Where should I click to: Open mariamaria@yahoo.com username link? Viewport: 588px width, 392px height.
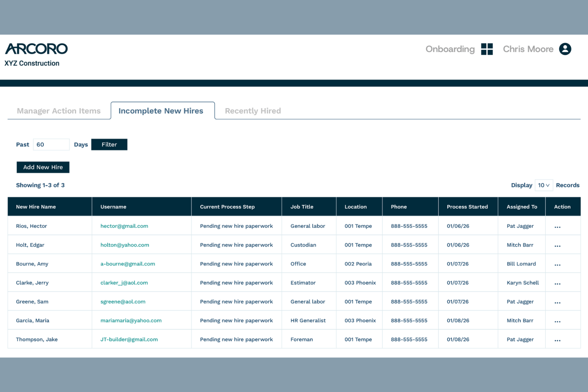(x=131, y=321)
